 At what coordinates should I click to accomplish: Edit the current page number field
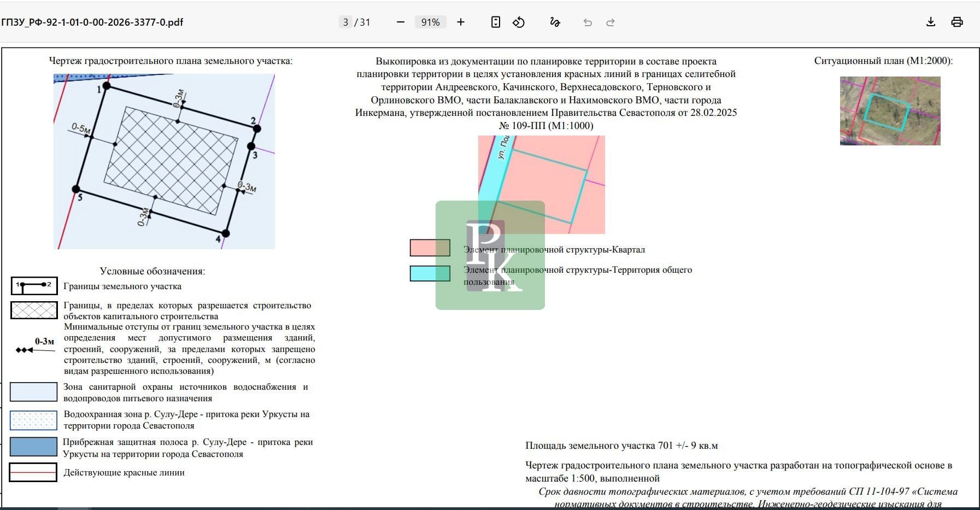345,22
